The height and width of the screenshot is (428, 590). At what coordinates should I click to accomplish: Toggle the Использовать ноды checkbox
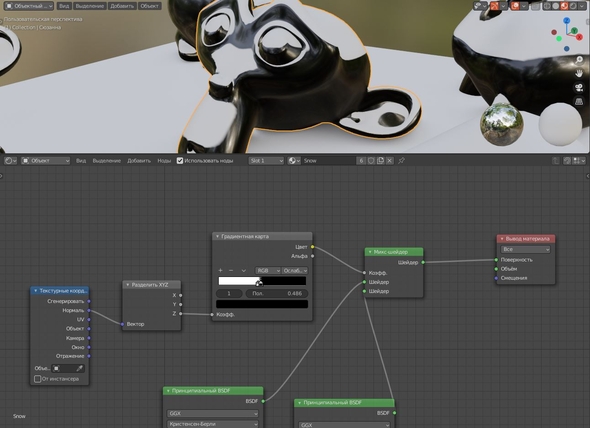coord(180,161)
